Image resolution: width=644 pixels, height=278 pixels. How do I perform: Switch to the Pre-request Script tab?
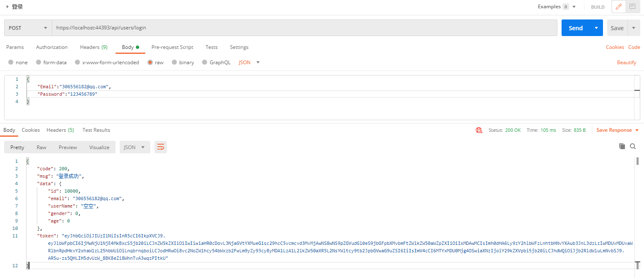(172, 47)
